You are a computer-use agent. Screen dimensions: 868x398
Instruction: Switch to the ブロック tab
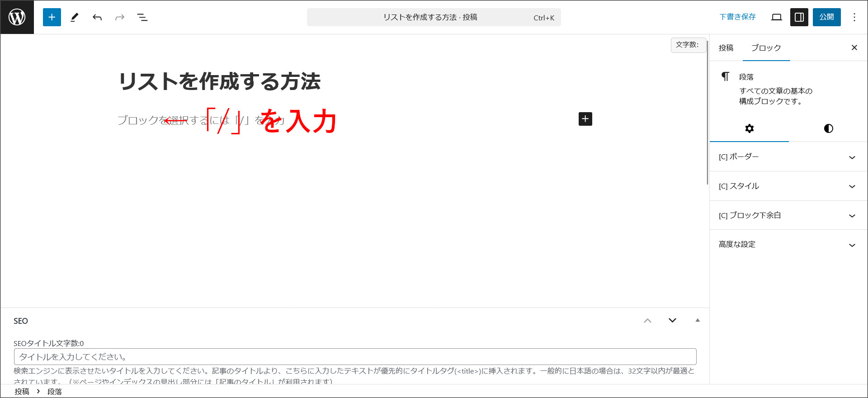click(766, 48)
